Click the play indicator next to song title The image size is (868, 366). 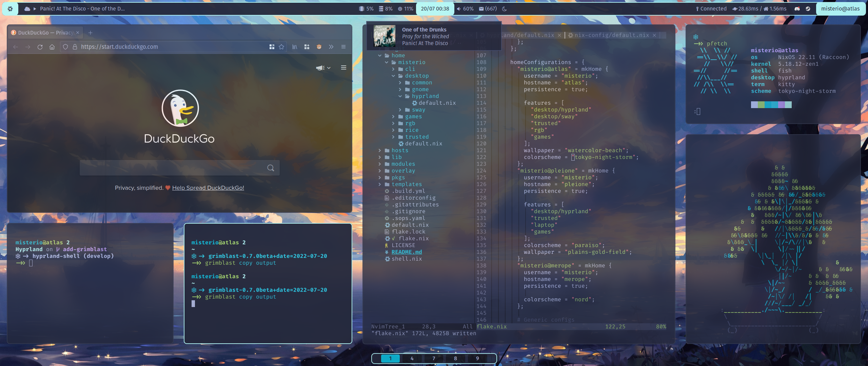[x=35, y=9]
